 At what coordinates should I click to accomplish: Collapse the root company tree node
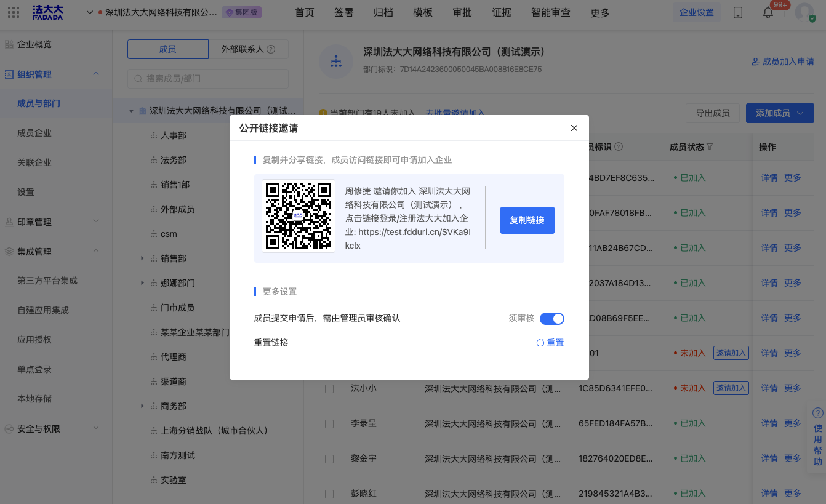(131, 111)
